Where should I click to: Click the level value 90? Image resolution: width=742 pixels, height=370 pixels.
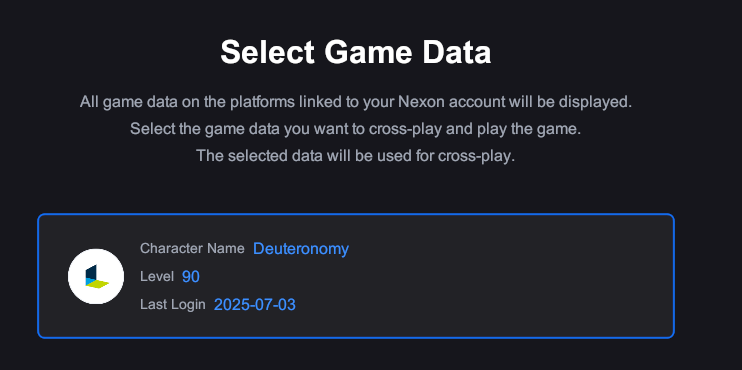(191, 276)
